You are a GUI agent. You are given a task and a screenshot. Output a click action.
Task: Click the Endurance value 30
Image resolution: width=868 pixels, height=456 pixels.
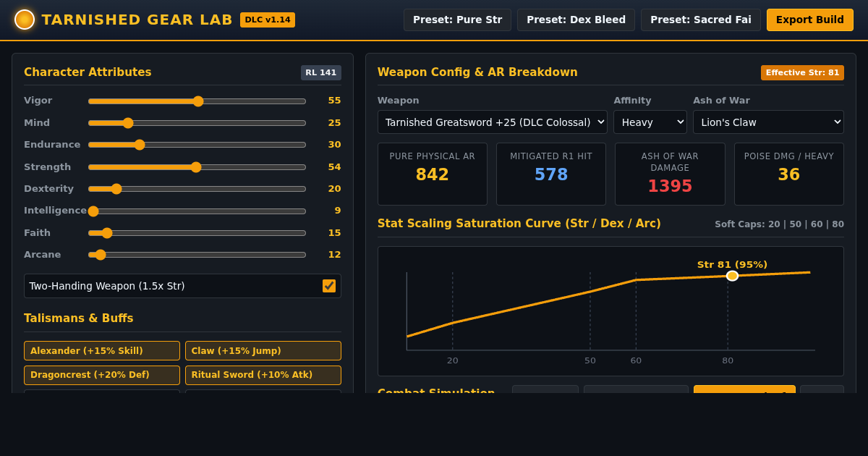pos(334,145)
